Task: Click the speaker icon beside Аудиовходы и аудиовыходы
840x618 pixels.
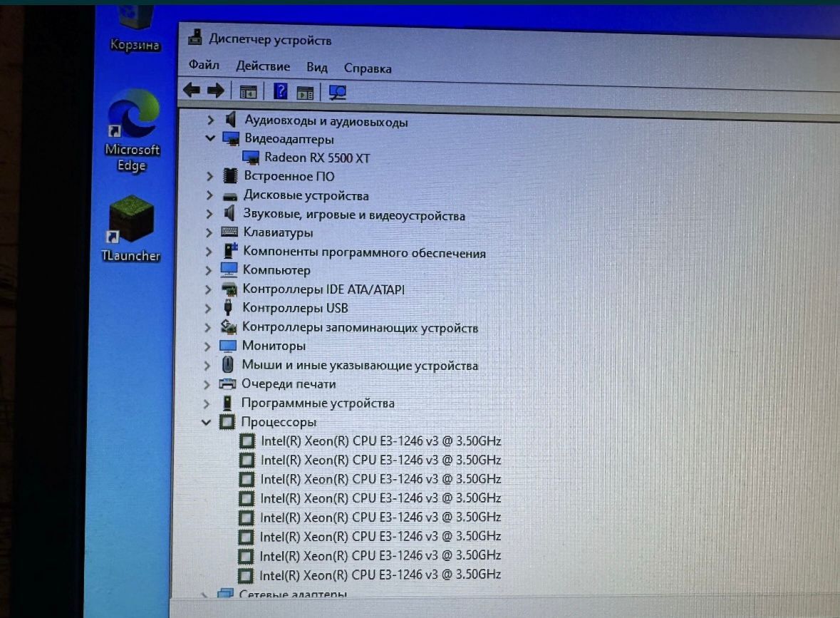Action: [230, 120]
